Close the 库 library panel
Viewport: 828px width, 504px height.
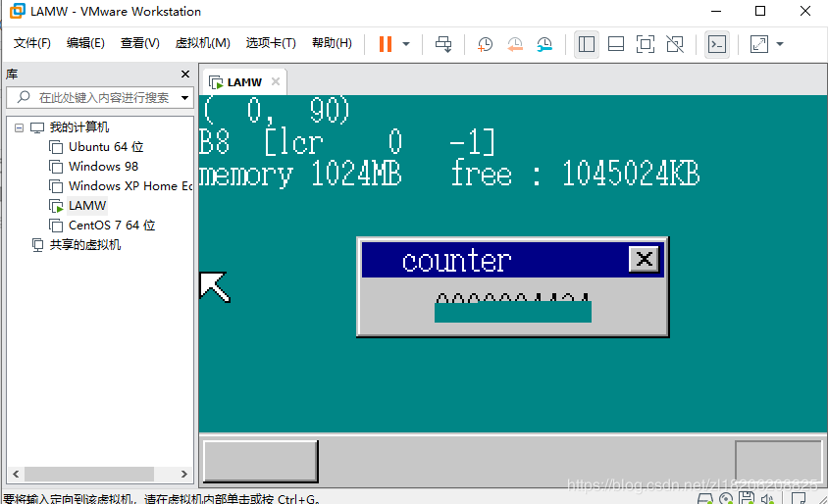click(184, 74)
